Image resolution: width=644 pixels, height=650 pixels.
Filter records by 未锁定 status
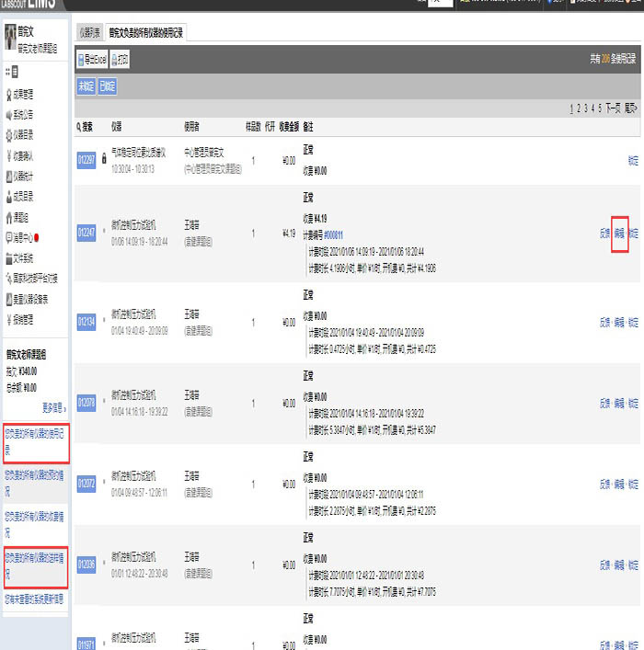point(86,86)
